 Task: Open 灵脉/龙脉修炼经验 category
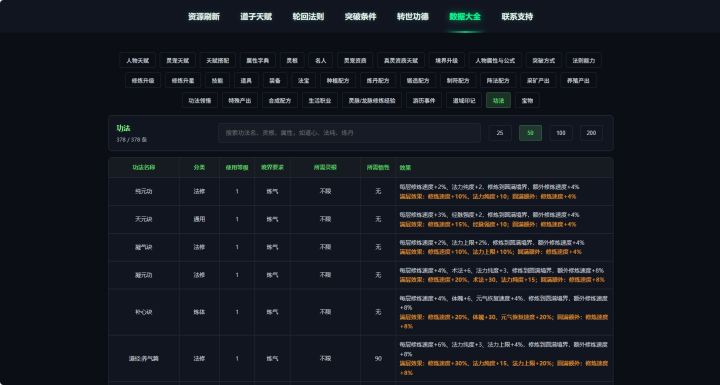[372, 101]
